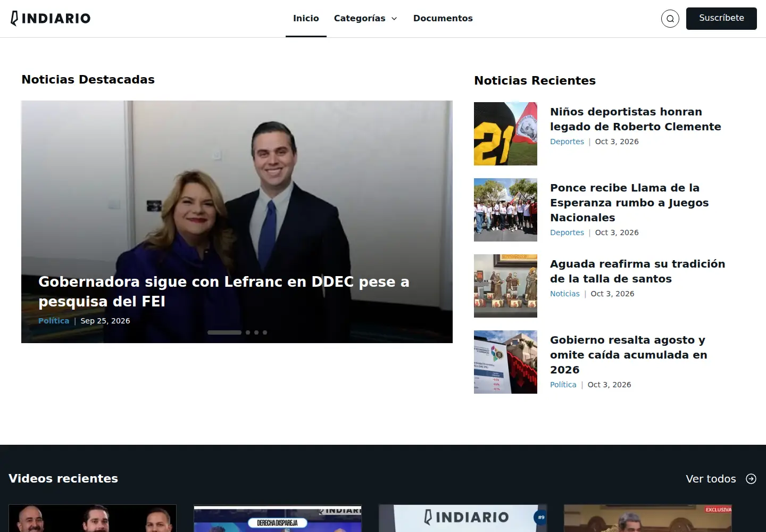Click the Noticias Recientes heading
This screenshot has height=532, width=766.
(535, 80)
